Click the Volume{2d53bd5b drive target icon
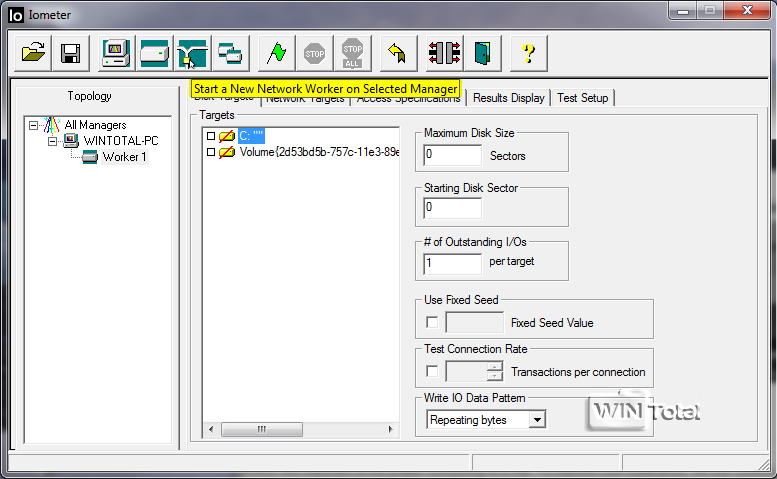 pyautogui.click(x=227, y=152)
